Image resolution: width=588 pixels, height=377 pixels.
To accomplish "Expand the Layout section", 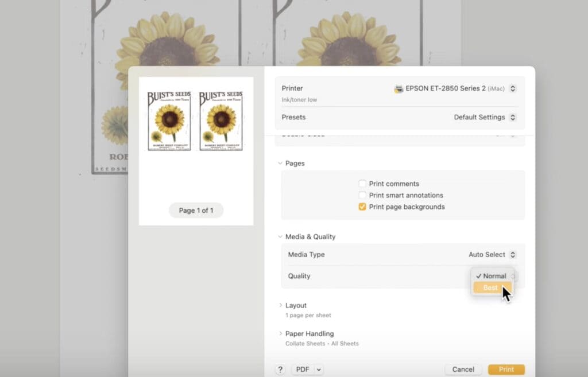I will [x=280, y=305].
